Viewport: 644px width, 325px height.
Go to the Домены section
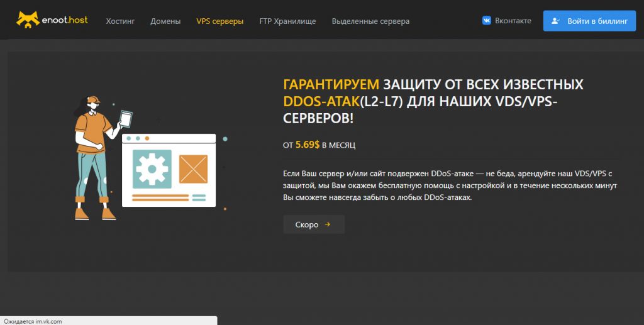point(165,21)
